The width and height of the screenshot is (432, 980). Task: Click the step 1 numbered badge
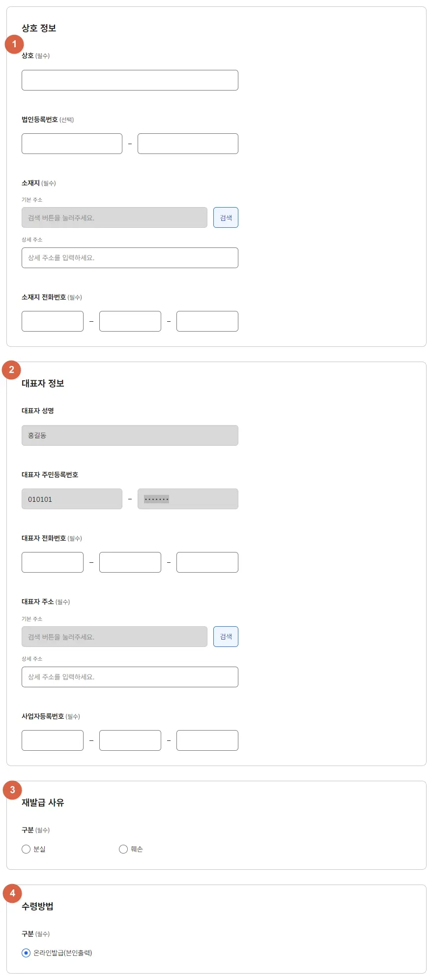click(14, 44)
